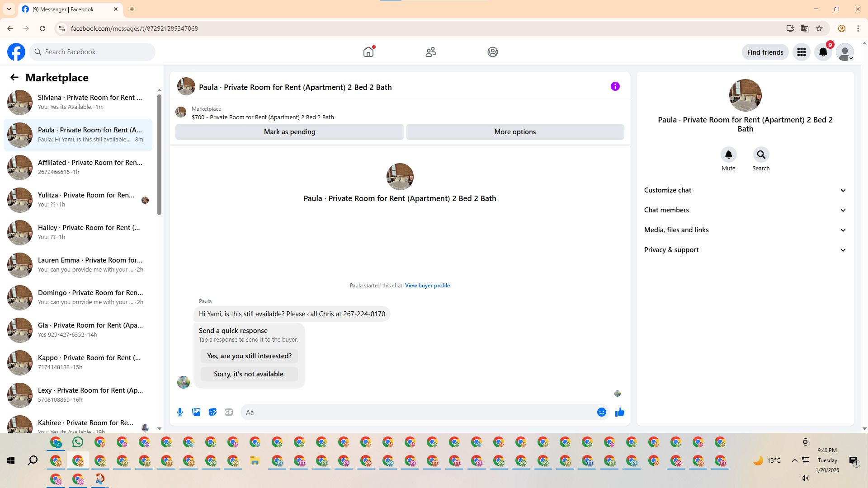
Task: Open conversation information (purple i icon)
Action: 615,86
